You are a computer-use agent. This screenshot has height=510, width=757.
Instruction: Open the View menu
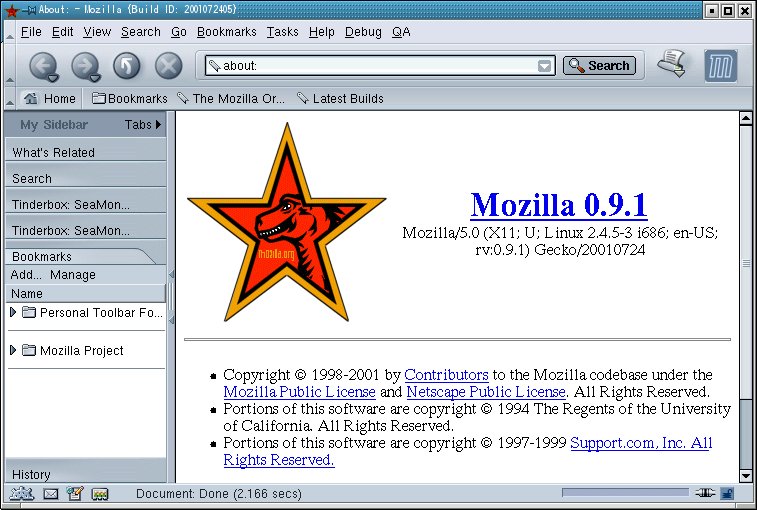click(97, 32)
